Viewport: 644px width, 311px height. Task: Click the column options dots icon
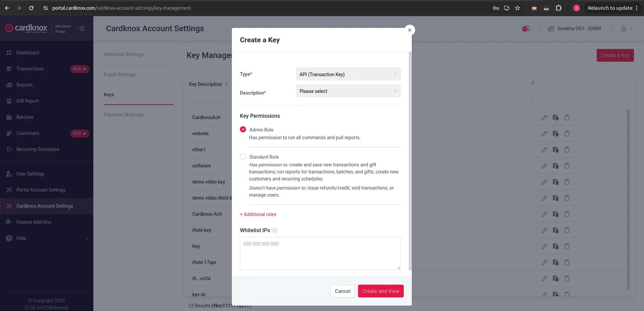(x=533, y=83)
